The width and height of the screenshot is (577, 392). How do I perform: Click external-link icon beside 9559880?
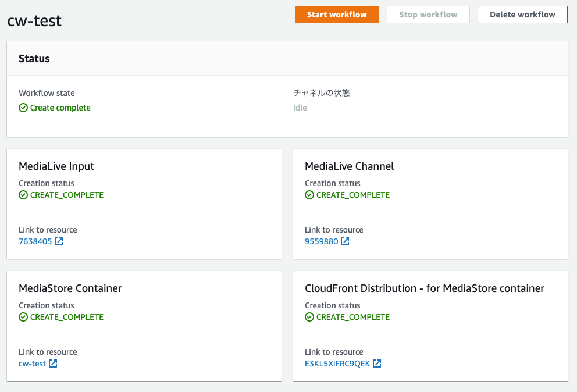[x=345, y=241]
